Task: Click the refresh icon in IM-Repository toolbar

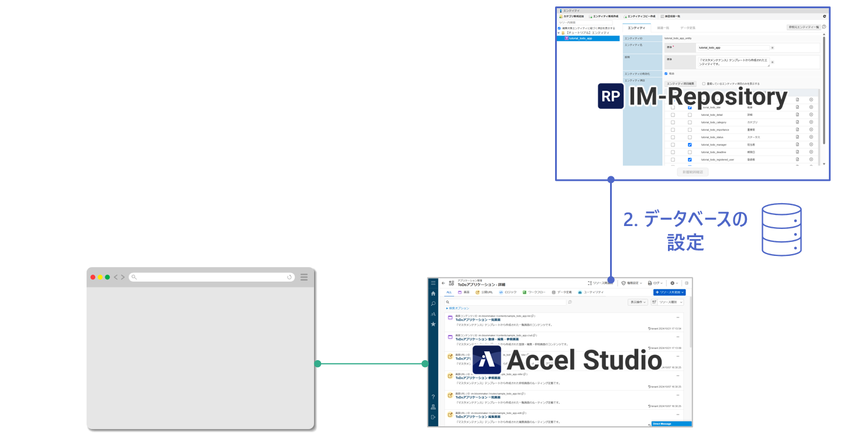Action: (825, 16)
